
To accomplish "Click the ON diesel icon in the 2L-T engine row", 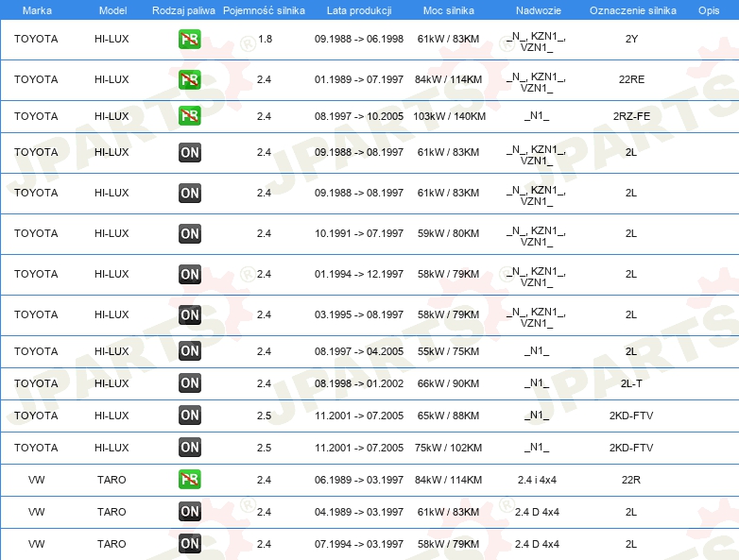I will coord(189,382).
